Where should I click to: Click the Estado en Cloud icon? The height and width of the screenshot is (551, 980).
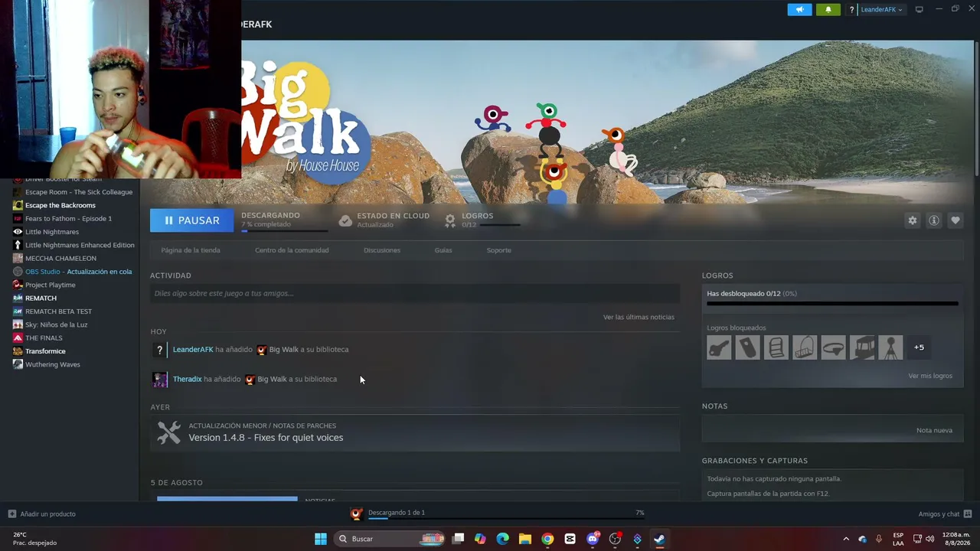coord(345,220)
